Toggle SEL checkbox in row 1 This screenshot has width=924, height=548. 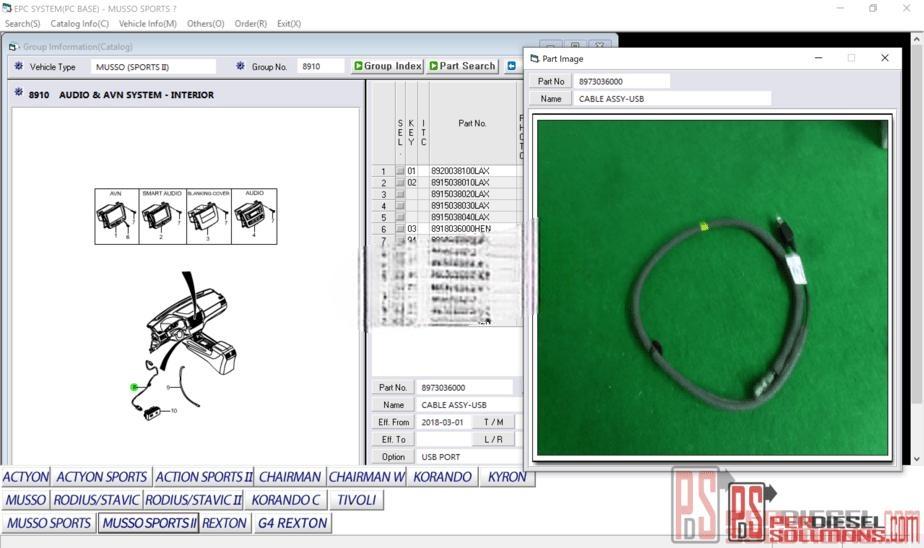click(x=400, y=171)
